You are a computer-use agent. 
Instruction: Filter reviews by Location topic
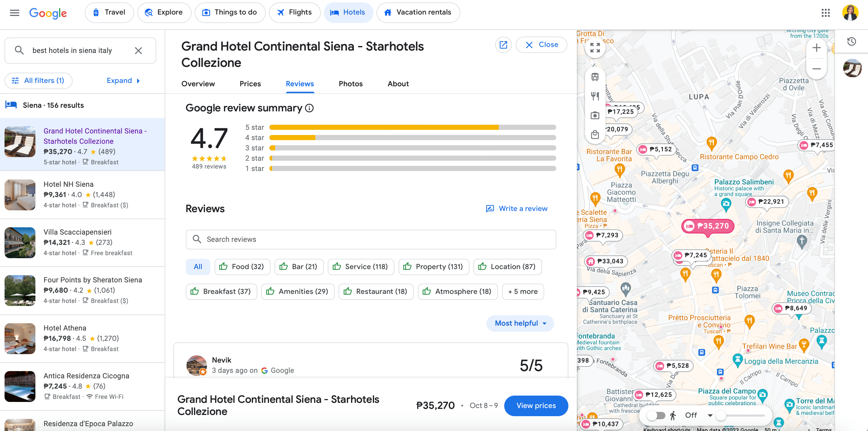(507, 267)
